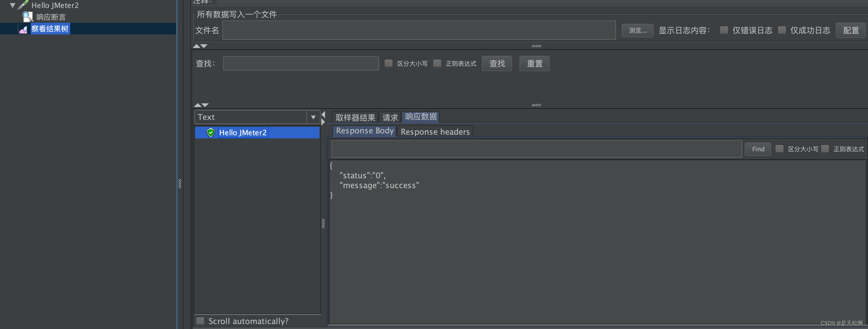
Task: Click the down arrow of splitter under 文件名
Action: tap(204, 46)
